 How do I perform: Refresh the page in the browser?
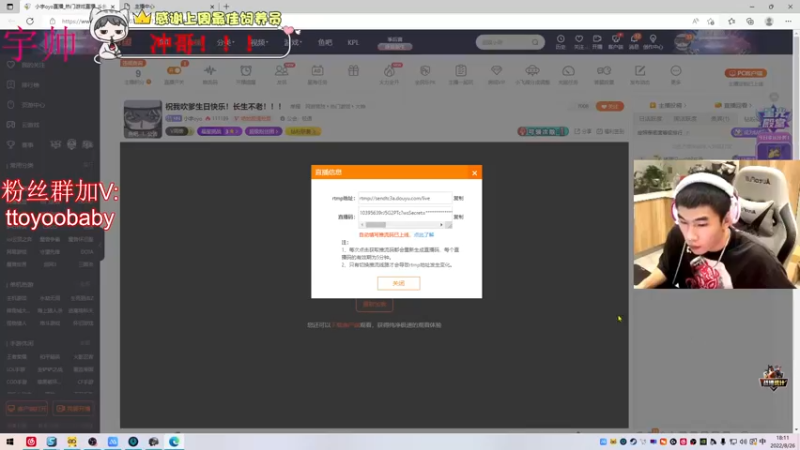click(30, 21)
